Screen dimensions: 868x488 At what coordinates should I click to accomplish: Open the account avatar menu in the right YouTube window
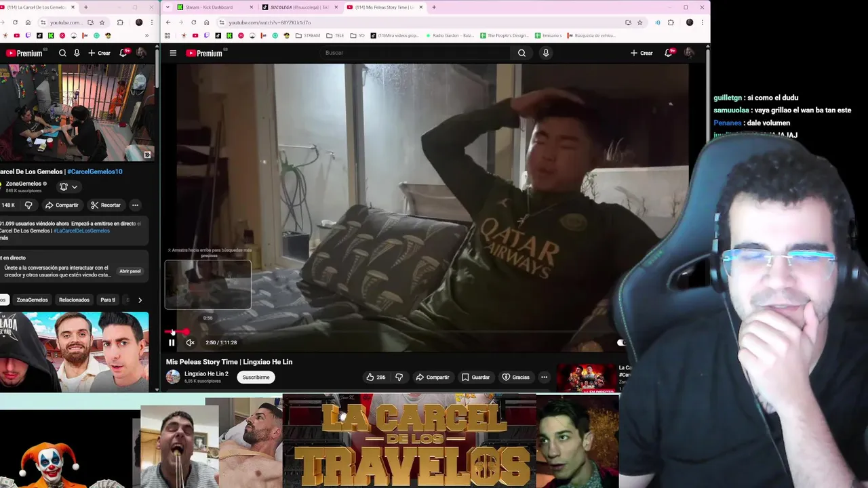[x=689, y=53]
